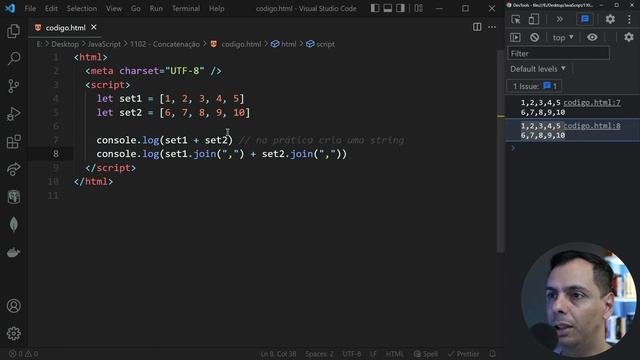Open the File menu

click(30, 8)
